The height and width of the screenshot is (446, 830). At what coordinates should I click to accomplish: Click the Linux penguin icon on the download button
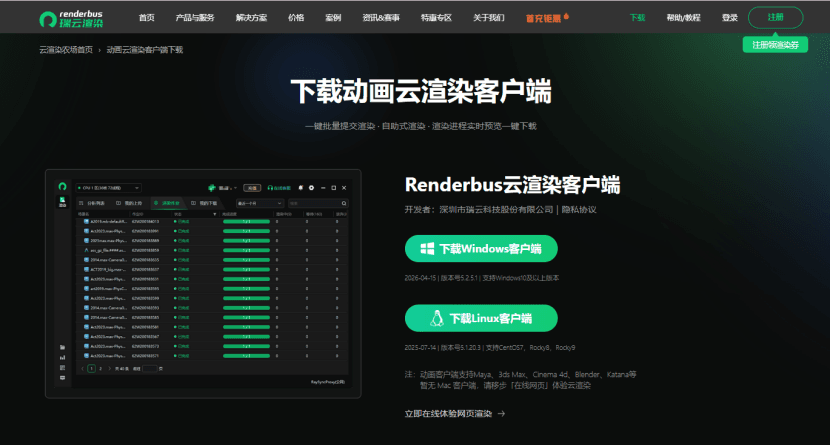click(x=437, y=318)
